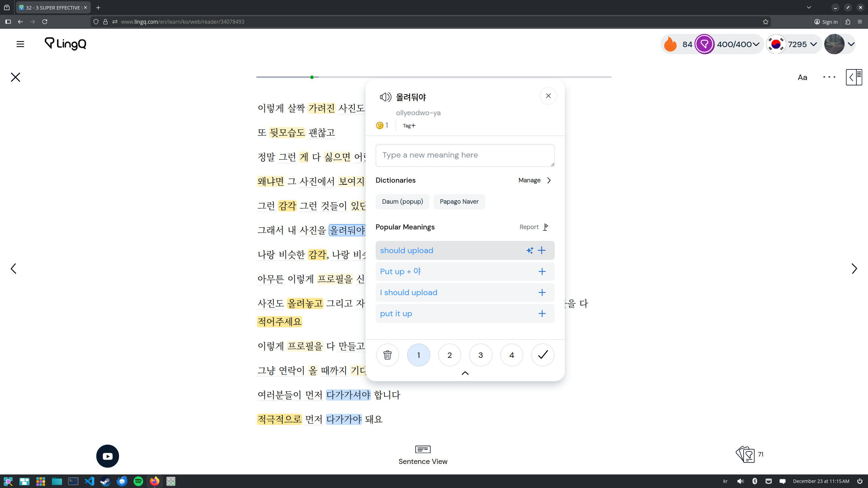Open the Aa text settings
Image resolution: width=868 pixels, height=488 pixels.
802,77
